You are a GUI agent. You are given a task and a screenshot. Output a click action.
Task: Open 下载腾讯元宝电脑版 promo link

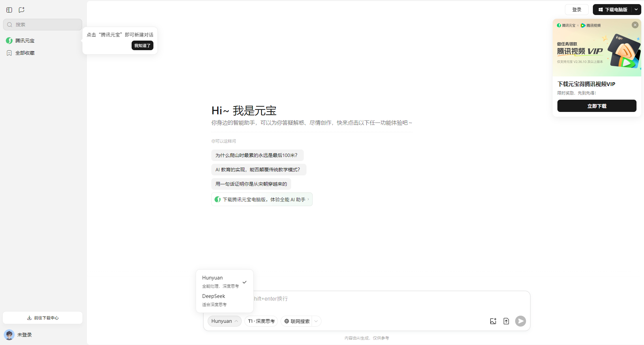[262, 199]
